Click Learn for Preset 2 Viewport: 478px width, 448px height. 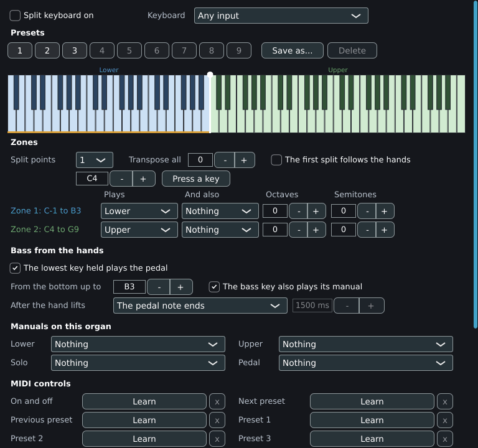144,439
